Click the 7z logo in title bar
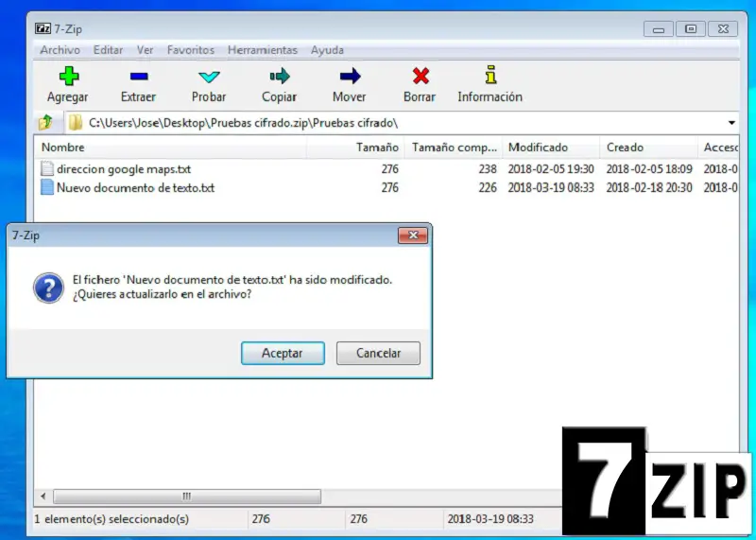756x540 pixels. (x=43, y=29)
